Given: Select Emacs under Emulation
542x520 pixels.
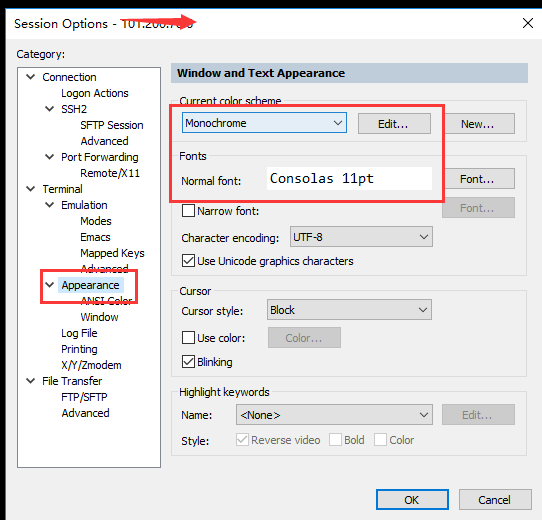Looking at the screenshot, I should [x=95, y=237].
